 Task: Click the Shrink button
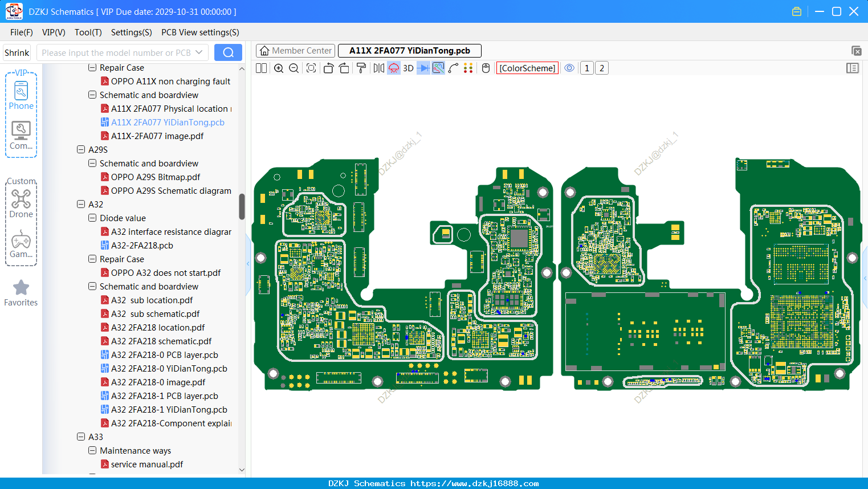click(17, 52)
